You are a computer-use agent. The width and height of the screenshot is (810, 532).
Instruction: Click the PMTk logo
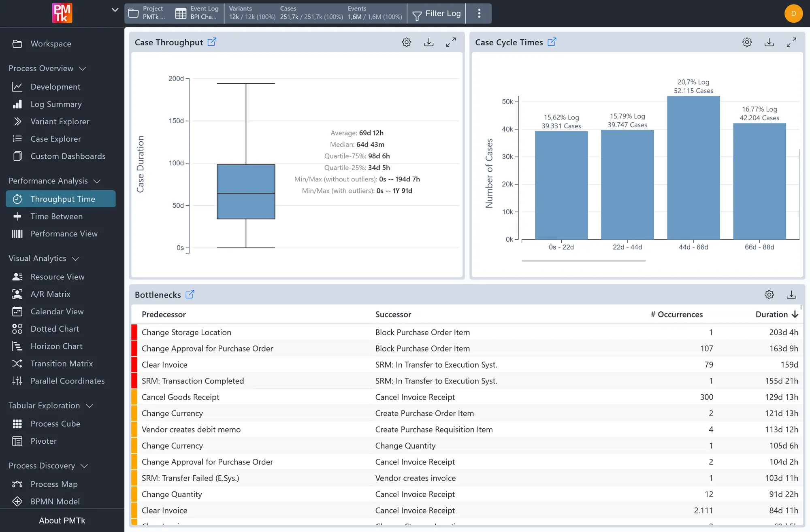pos(62,13)
